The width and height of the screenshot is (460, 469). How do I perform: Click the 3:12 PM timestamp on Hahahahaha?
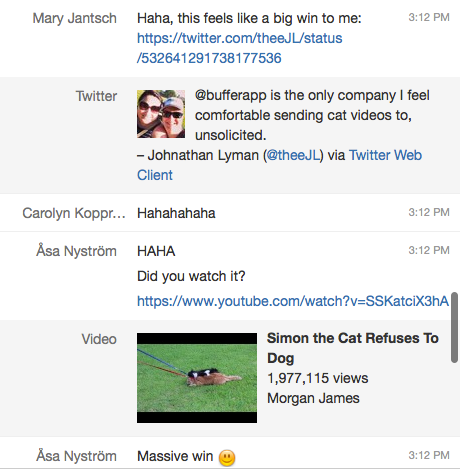(x=429, y=212)
